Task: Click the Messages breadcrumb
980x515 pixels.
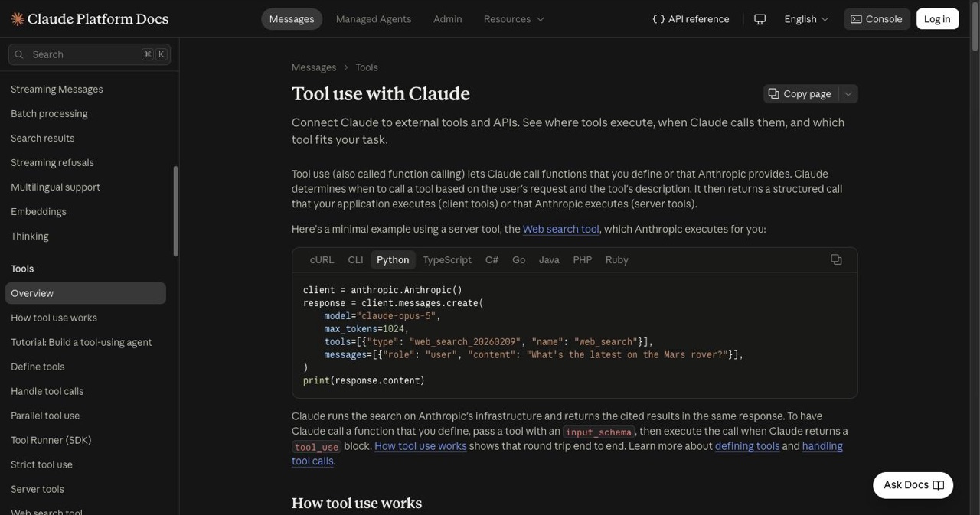Action: (x=314, y=67)
